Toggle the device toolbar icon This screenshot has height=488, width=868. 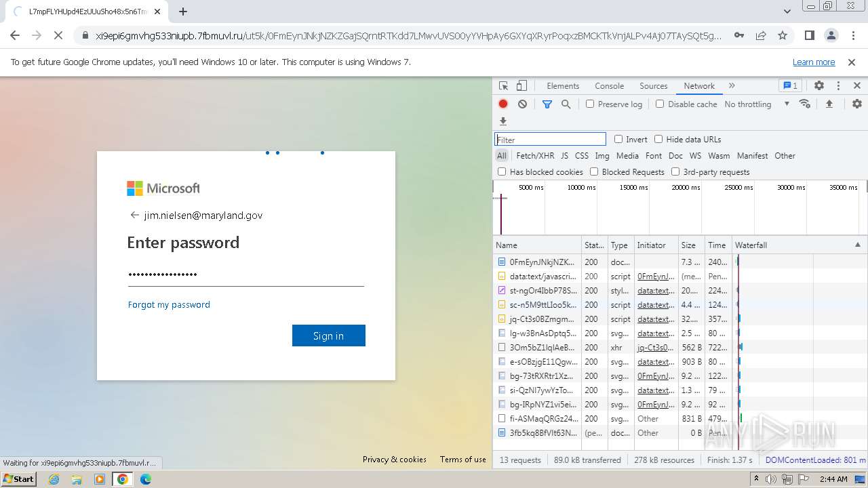pyautogui.click(x=521, y=86)
